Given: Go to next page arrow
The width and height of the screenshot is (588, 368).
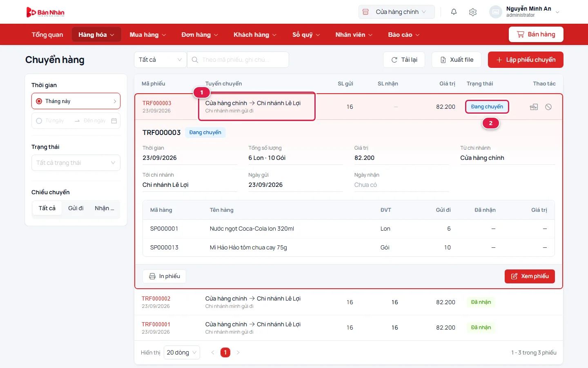Looking at the screenshot, I should coord(238,352).
